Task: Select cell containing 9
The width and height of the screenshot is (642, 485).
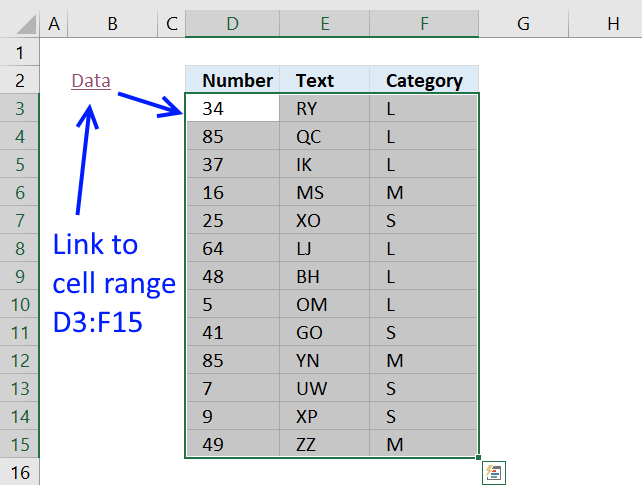Action: tap(233, 416)
